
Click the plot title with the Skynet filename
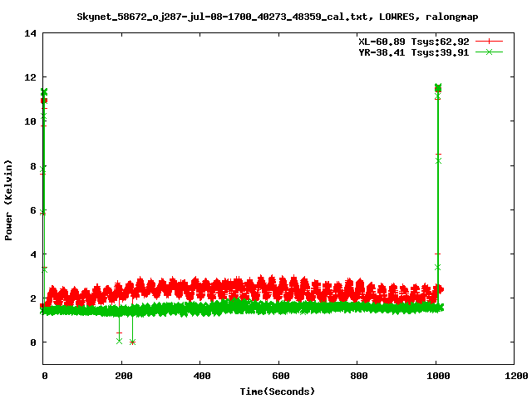click(x=277, y=17)
